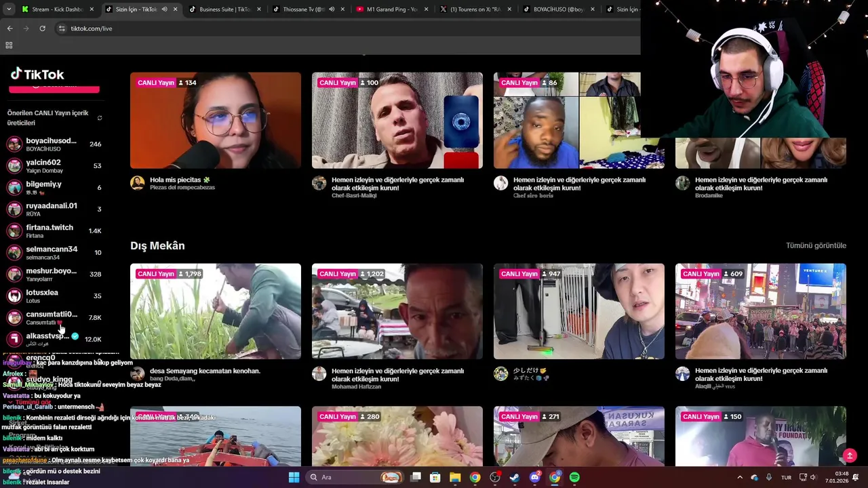Screen dimensions: 868x488
Task: Open the apps grid in bookmarks bar
Action: point(9,45)
